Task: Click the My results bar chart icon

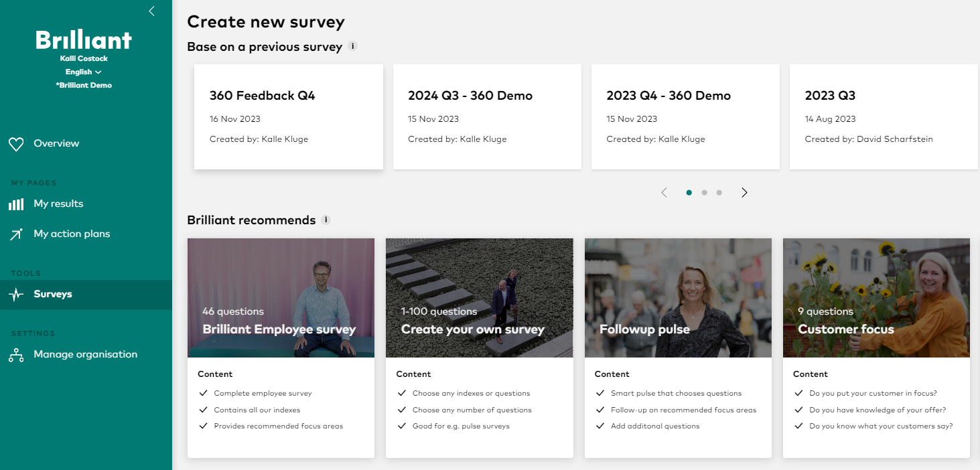Action: 16,204
